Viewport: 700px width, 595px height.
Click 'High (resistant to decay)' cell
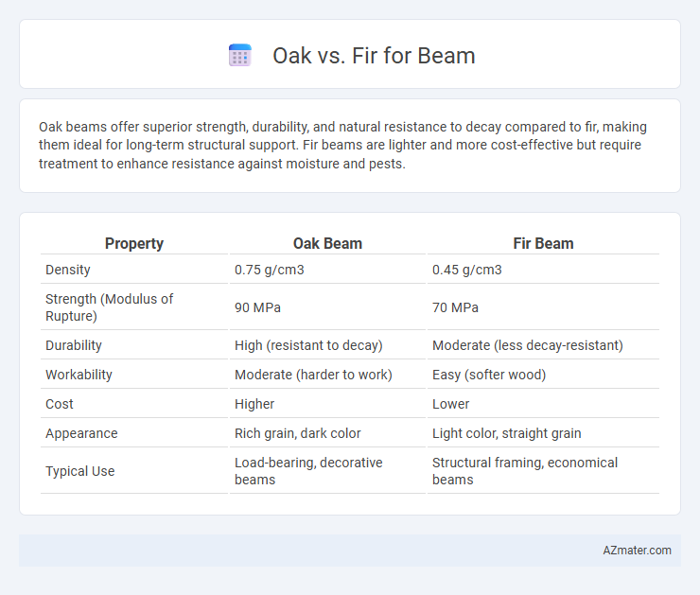pos(308,345)
